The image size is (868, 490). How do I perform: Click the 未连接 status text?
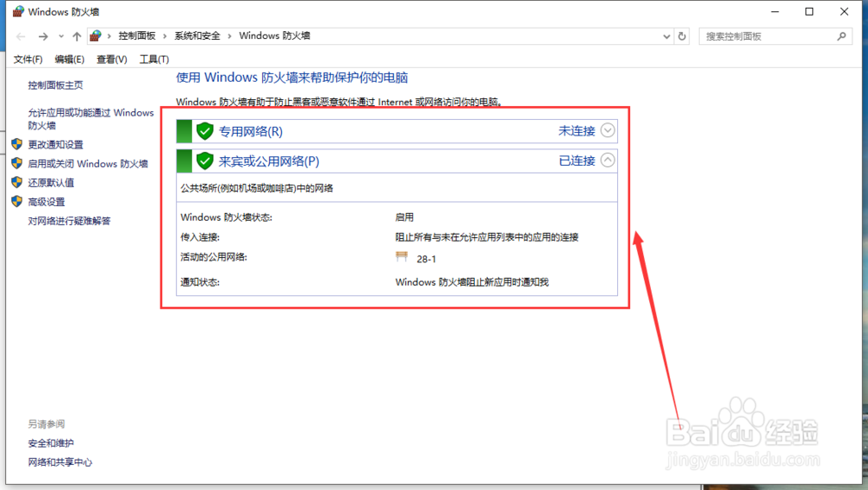coord(577,131)
